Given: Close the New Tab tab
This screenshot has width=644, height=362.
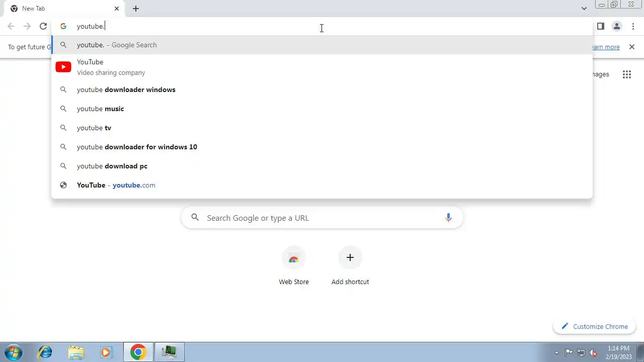Looking at the screenshot, I should point(117,9).
